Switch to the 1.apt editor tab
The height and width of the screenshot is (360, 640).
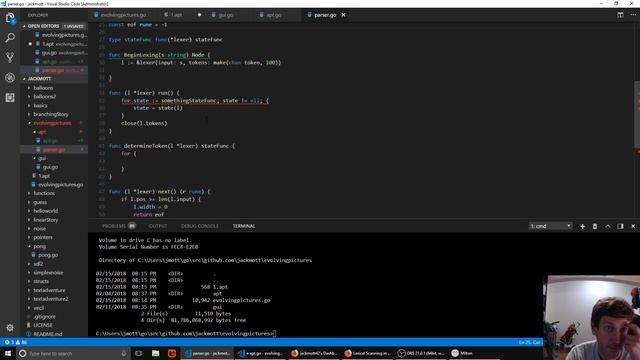[176, 15]
